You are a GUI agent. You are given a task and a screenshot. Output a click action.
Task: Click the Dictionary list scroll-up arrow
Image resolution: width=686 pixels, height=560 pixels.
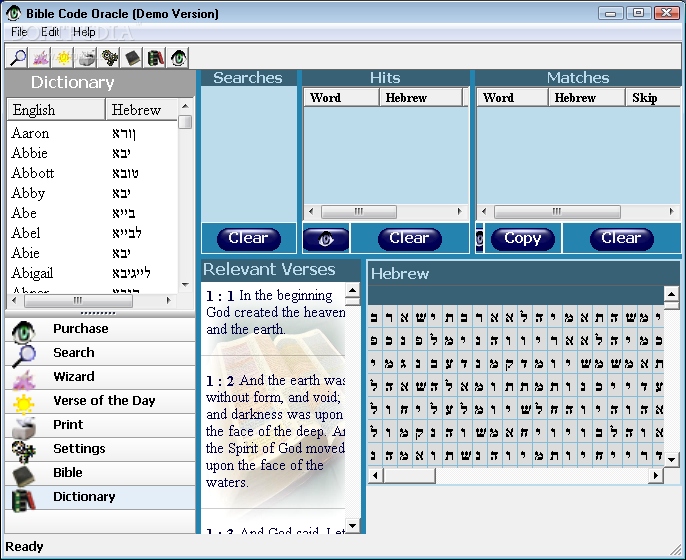(185, 106)
